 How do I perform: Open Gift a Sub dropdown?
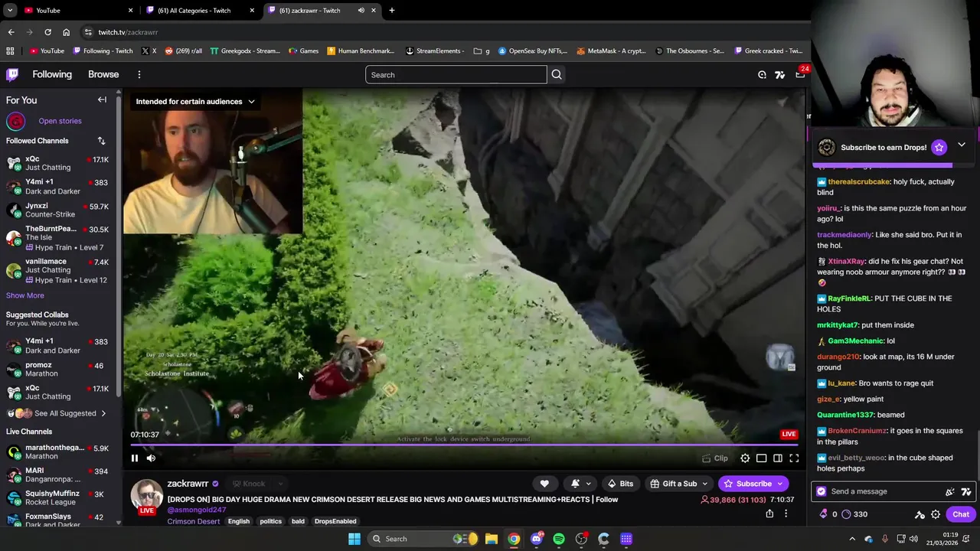(678, 484)
